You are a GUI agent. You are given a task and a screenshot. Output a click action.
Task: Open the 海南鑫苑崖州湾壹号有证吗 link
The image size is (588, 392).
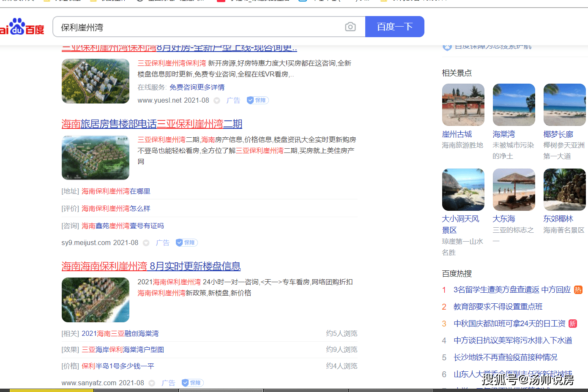[123, 226]
